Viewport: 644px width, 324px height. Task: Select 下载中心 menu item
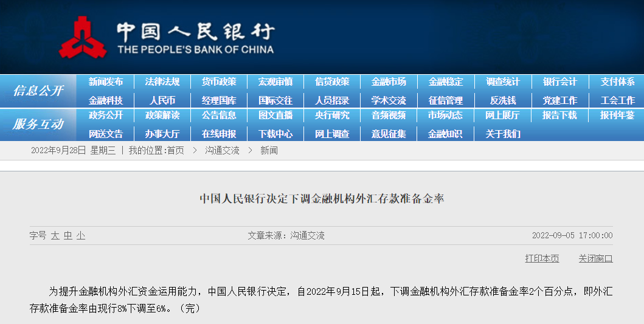pyautogui.click(x=275, y=134)
